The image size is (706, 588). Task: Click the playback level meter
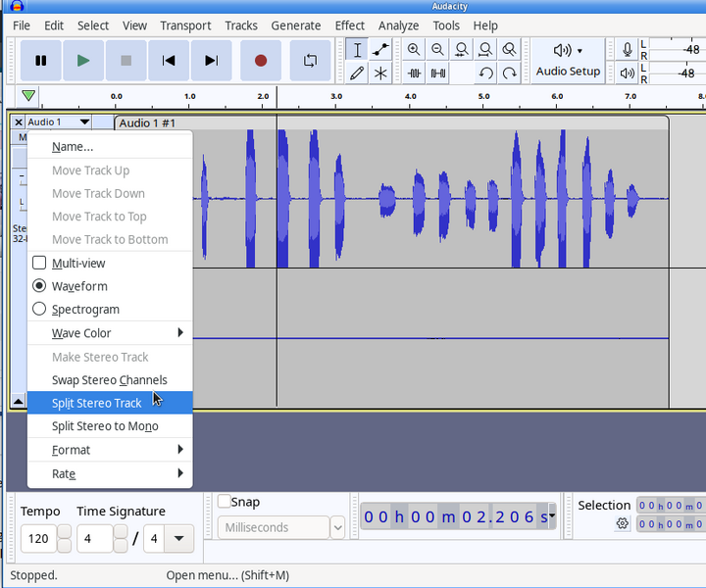(677, 73)
